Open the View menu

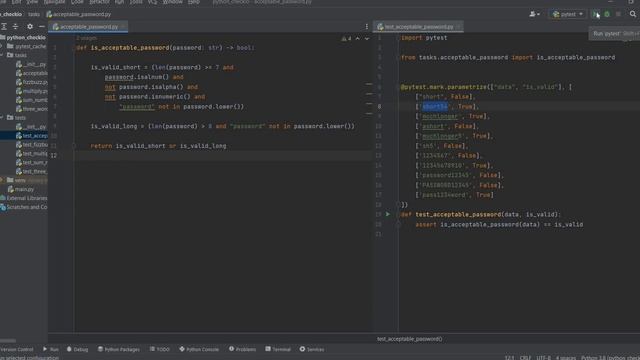32,2
